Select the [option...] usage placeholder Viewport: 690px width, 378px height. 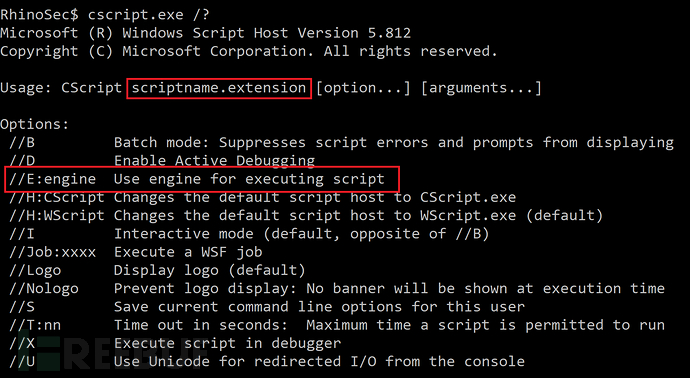363,88
